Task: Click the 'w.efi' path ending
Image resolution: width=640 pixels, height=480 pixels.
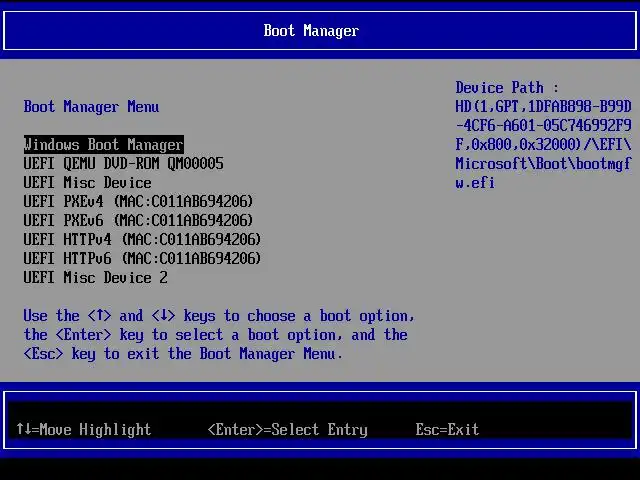Action: click(475, 183)
